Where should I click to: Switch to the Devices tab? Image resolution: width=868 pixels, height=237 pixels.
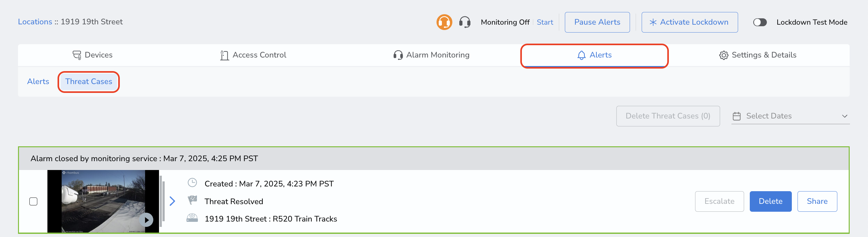coord(92,55)
